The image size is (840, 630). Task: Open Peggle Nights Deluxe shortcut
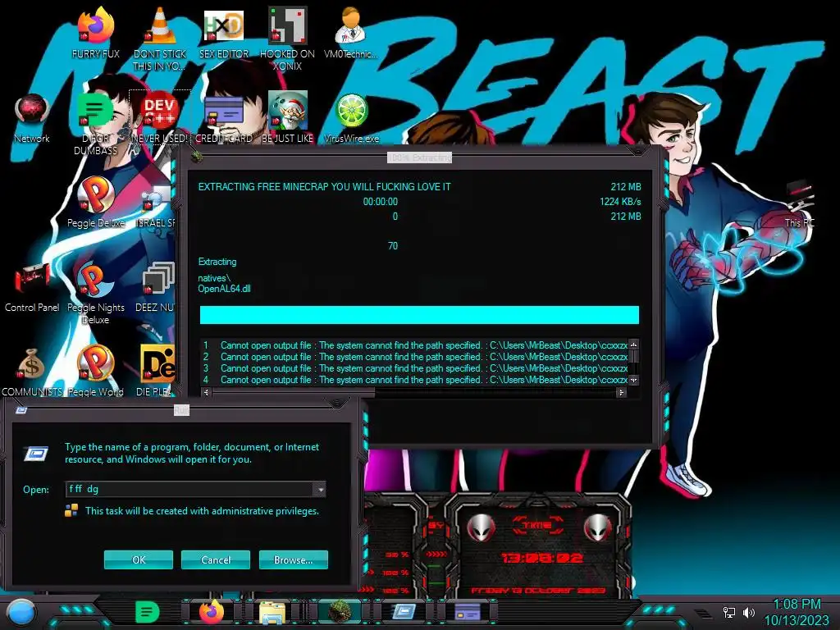point(95,294)
